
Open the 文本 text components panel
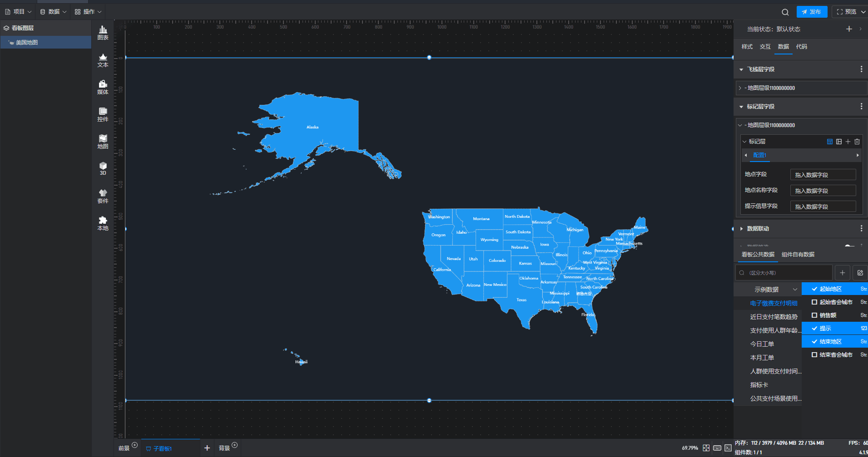(x=103, y=60)
